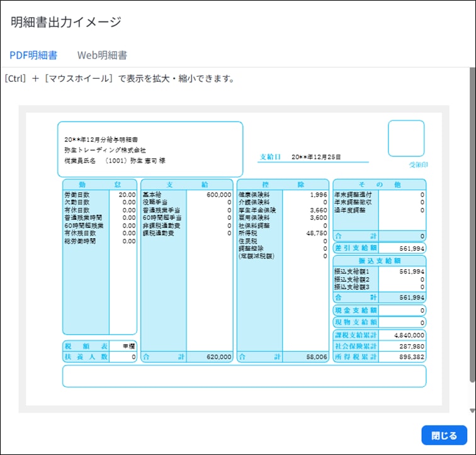Click the 税額表 cell

tap(99, 346)
